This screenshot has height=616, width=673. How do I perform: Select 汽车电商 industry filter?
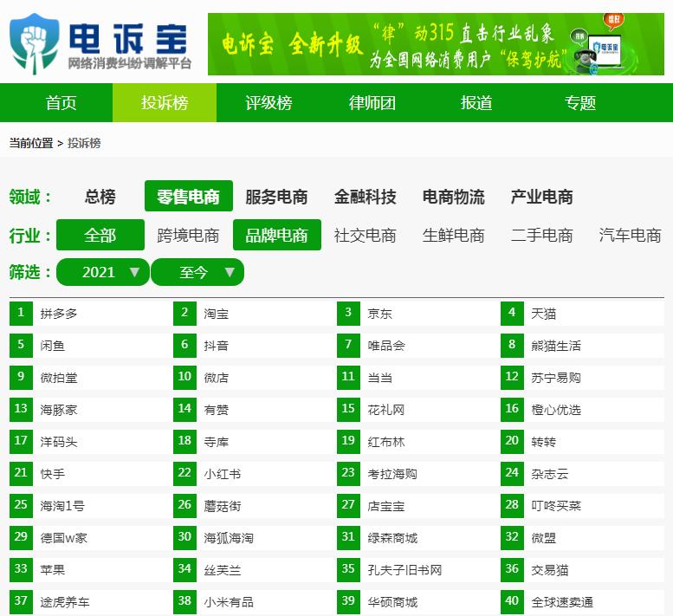pos(630,236)
